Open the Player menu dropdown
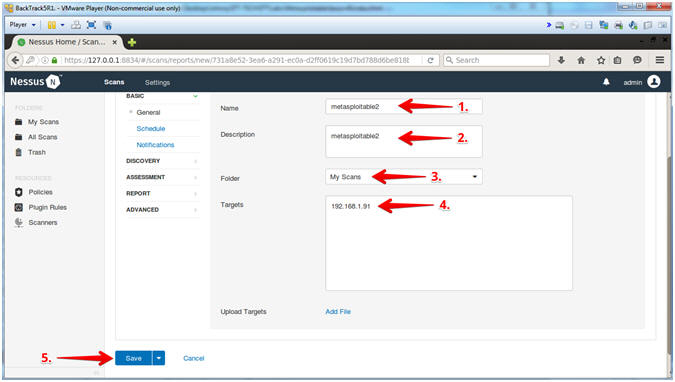675x382 pixels. tap(22, 25)
